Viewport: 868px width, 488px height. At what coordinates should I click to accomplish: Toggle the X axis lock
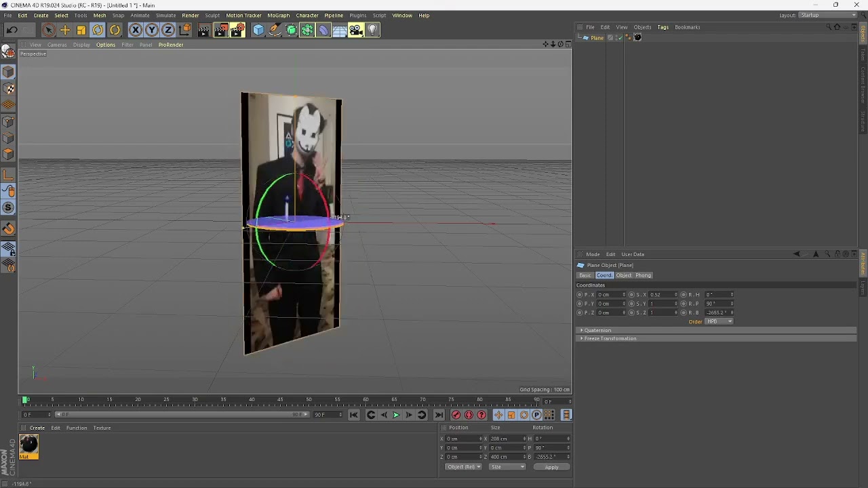136,30
